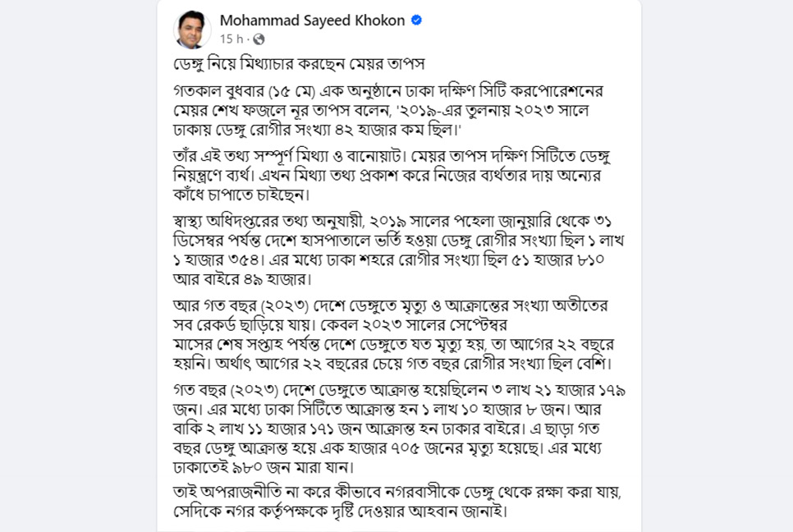Click the headline ডেঙ্গু নিয়ে মিথ্যাচার করছেন মেয়র তাপস
Screen dimensions: 793x532
click(x=299, y=64)
